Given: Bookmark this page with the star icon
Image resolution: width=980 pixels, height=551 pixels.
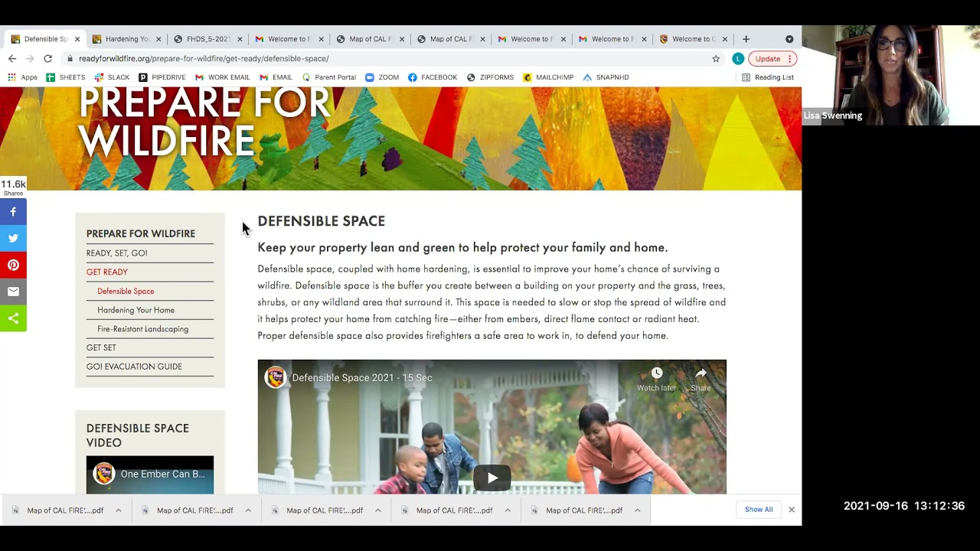Looking at the screenshot, I should tap(716, 59).
